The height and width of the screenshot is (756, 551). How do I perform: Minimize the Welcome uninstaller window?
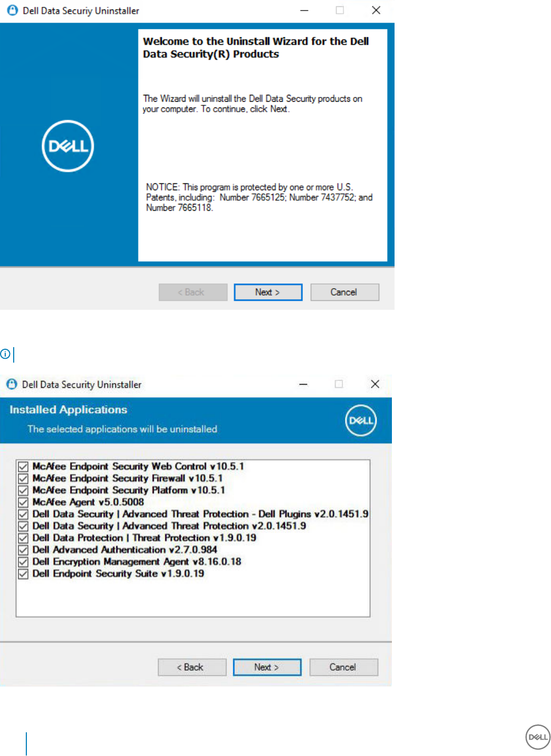tap(304, 11)
